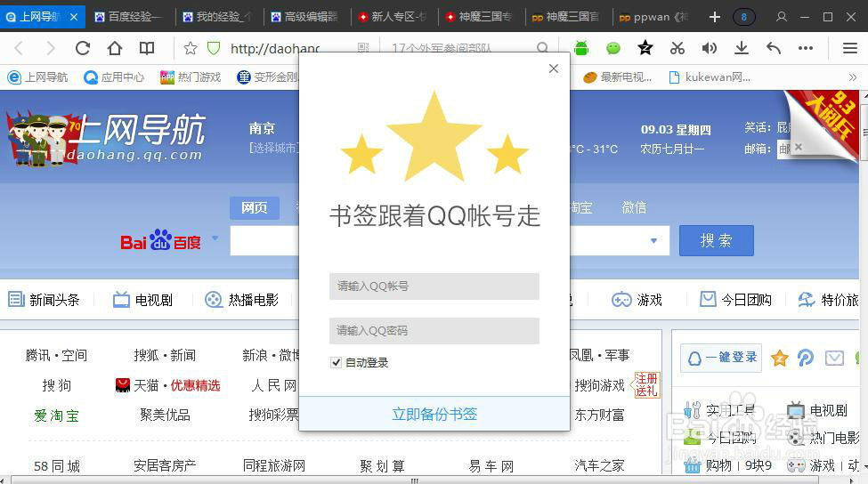Open 腾讯·空间 link
This screenshot has width=868, height=484.
point(56,355)
